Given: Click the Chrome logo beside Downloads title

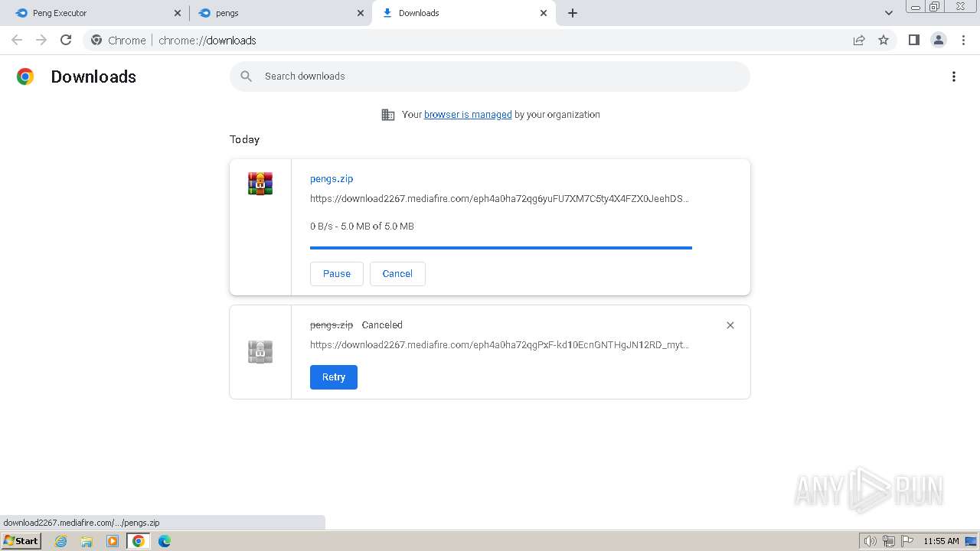Looking at the screenshot, I should pos(25,77).
